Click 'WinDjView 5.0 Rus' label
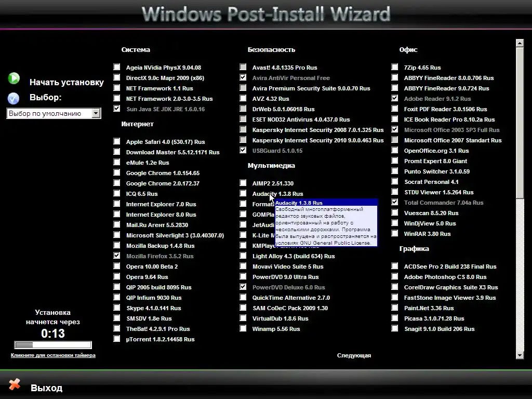 [430, 223]
